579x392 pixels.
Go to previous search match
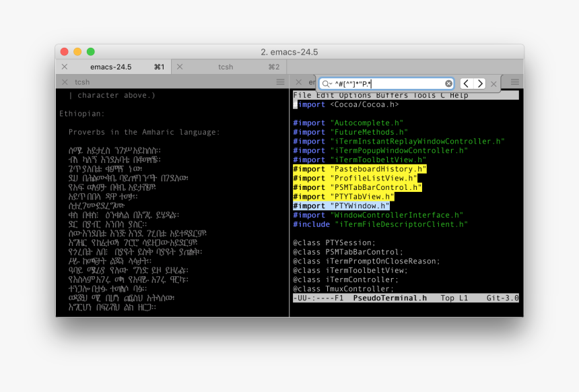(x=467, y=84)
